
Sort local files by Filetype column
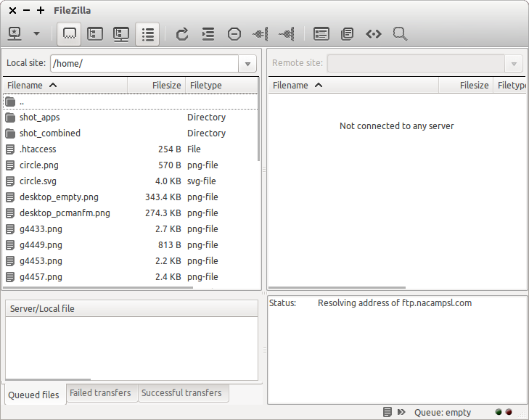click(221, 86)
